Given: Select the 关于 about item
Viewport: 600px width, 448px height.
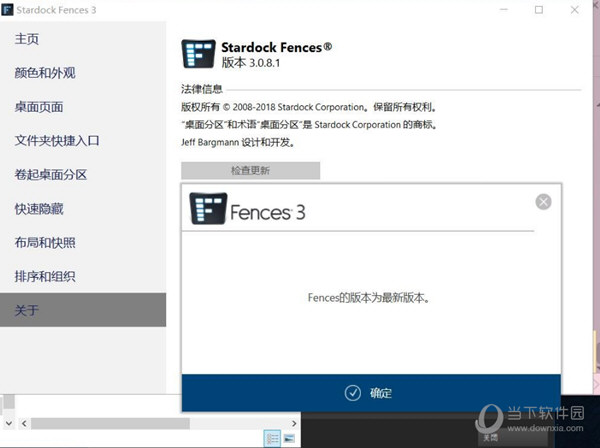Looking at the screenshot, I should coord(83,310).
